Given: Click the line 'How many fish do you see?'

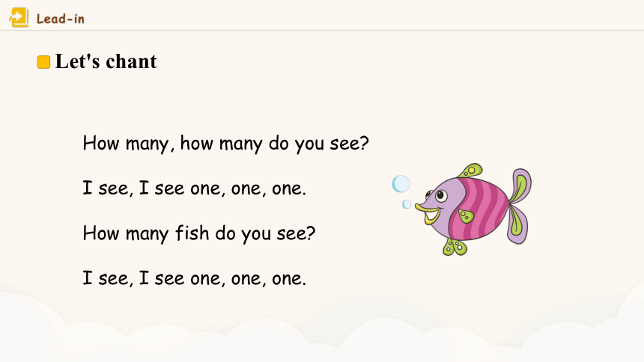Looking at the screenshot, I should [x=199, y=233].
